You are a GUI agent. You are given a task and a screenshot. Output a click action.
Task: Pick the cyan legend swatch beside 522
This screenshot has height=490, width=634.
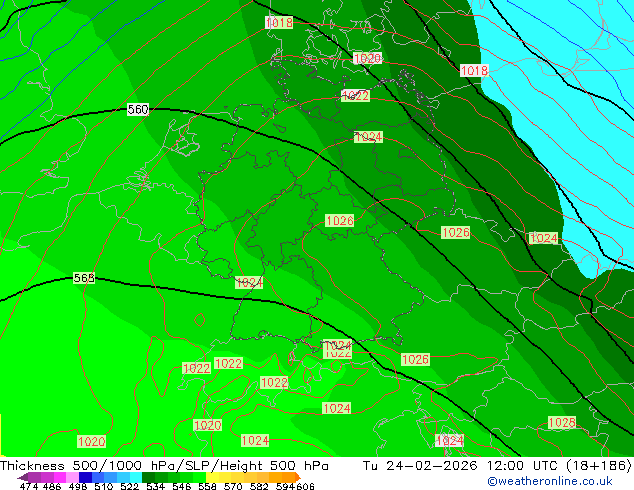pyautogui.click(x=136, y=477)
